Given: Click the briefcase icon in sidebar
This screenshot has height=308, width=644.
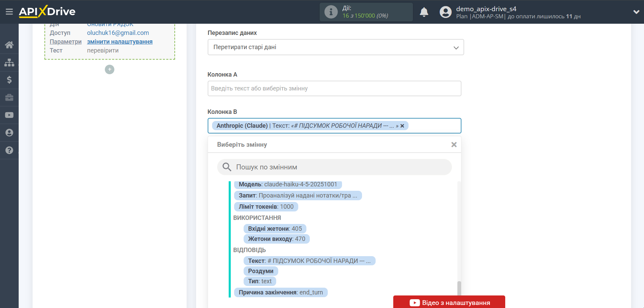Looking at the screenshot, I should coord(9,98).
